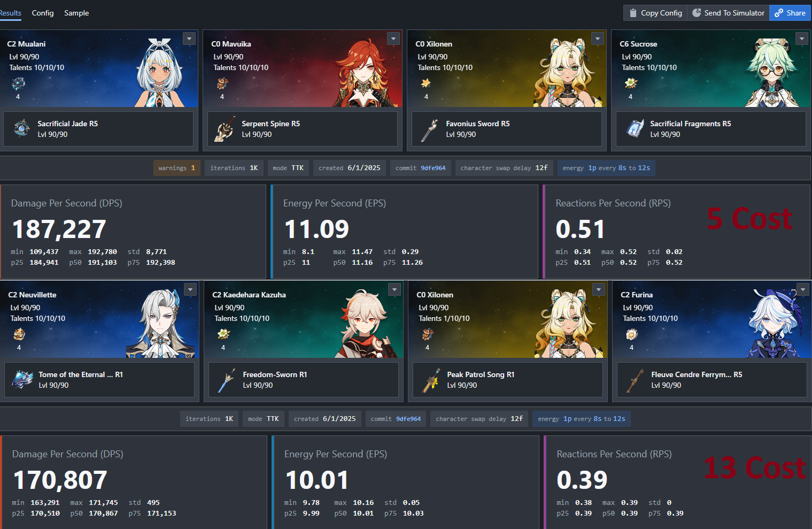Open the Results tab

(10, 13)
